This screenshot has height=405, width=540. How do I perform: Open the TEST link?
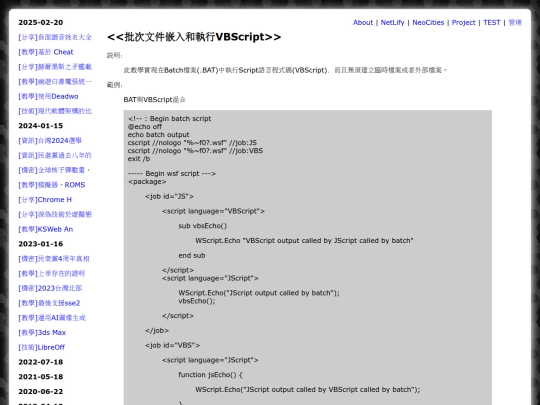(x=491, y=22)
